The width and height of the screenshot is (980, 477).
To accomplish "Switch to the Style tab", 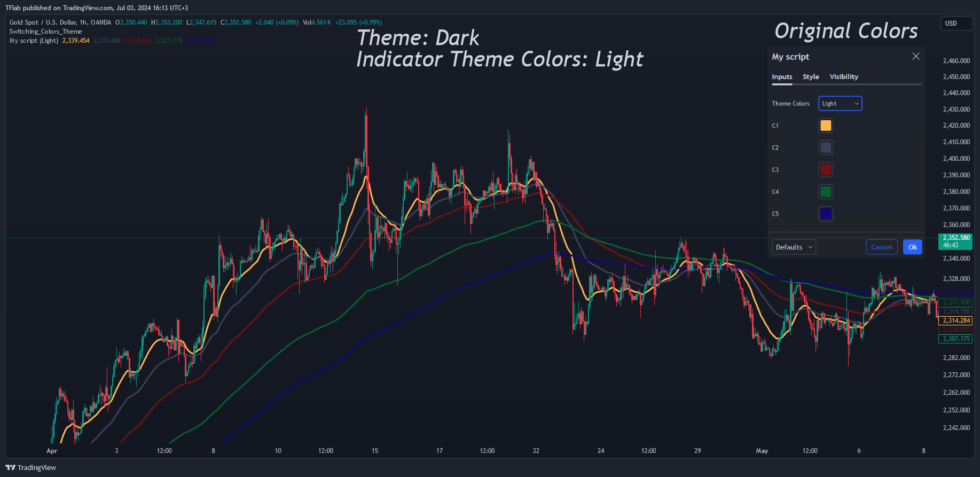I will pyautogui.click(x=811, y=77).
